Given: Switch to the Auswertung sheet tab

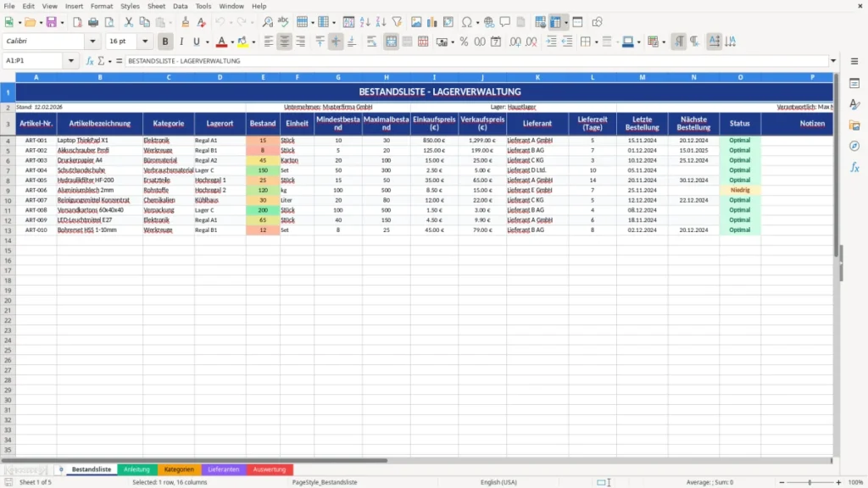Looking at the screenshot, I should click(x=270, y=469).
